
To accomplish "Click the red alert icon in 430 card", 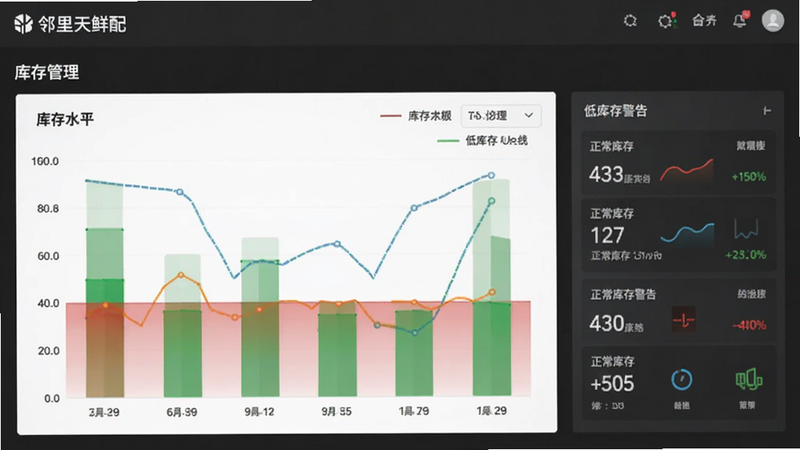I will pos(683,320).
